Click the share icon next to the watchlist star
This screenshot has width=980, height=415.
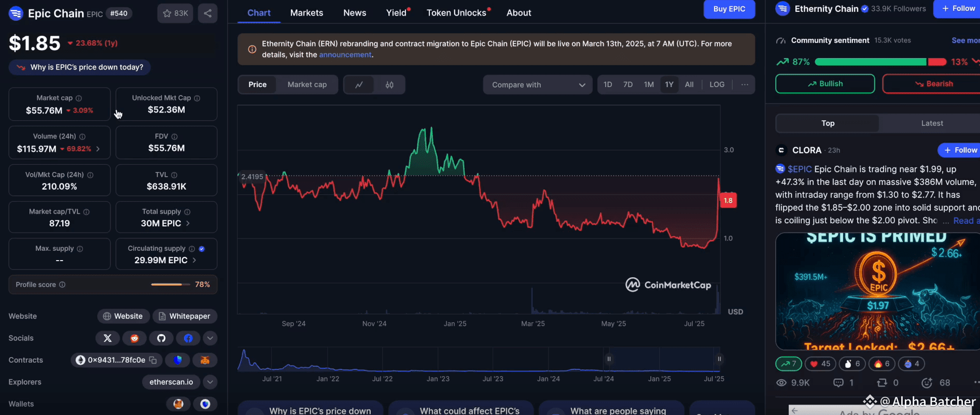207,13
